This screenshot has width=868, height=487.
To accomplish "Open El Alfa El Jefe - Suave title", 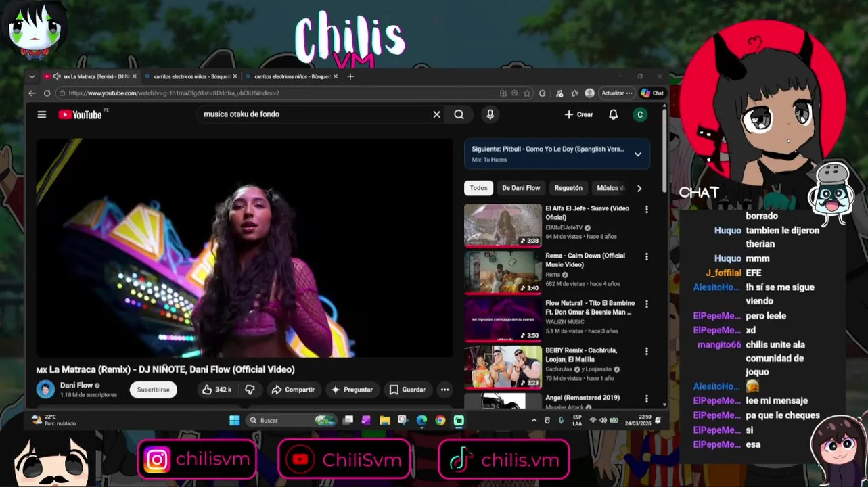I will coord(587,212).
